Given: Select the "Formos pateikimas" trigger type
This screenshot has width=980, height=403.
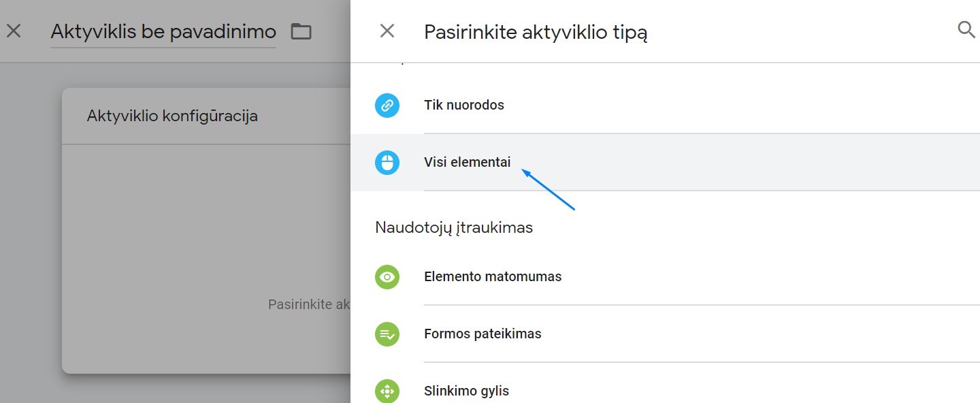Looking at the screenshot, I should [483, 334].
